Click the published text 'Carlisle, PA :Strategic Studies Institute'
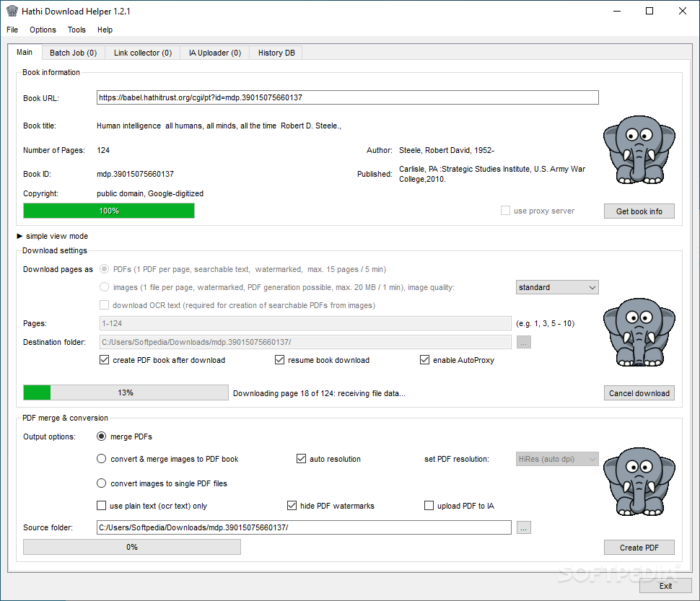The width and height of the screenshot is (700, 601). 465,169
